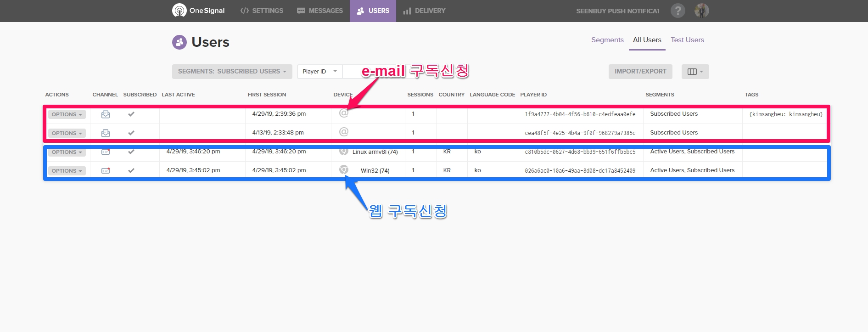868x332 pixels.
Task: Open the help question mark icon
Action: pos(678,11)
